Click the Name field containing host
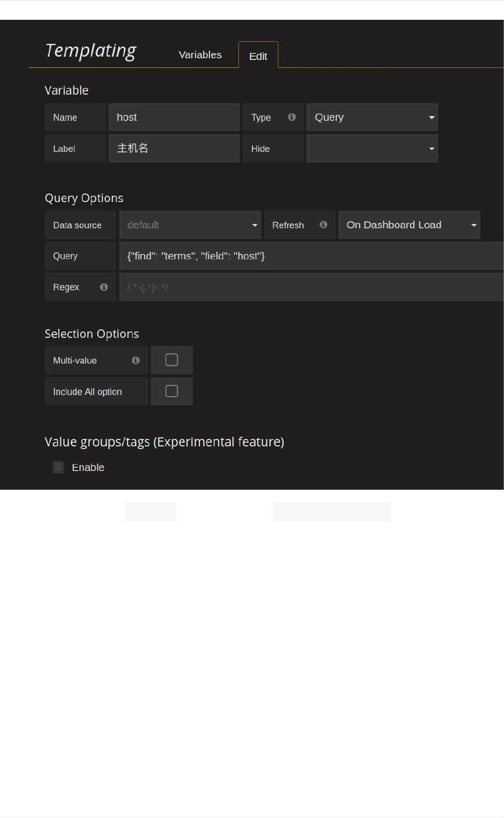The width and height of the screenshot is (504, 818). tap(174, 118)
